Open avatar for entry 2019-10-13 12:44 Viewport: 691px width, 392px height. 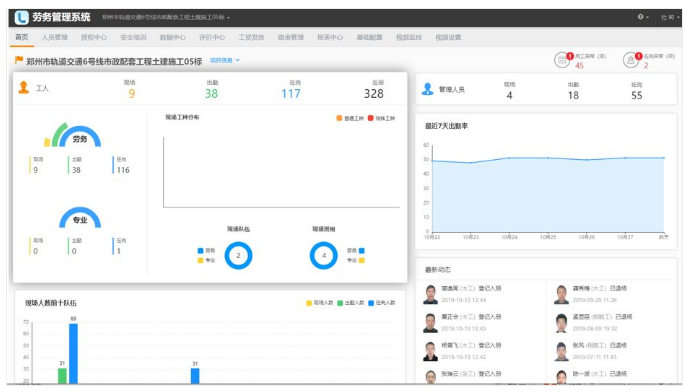pos(430,294)
